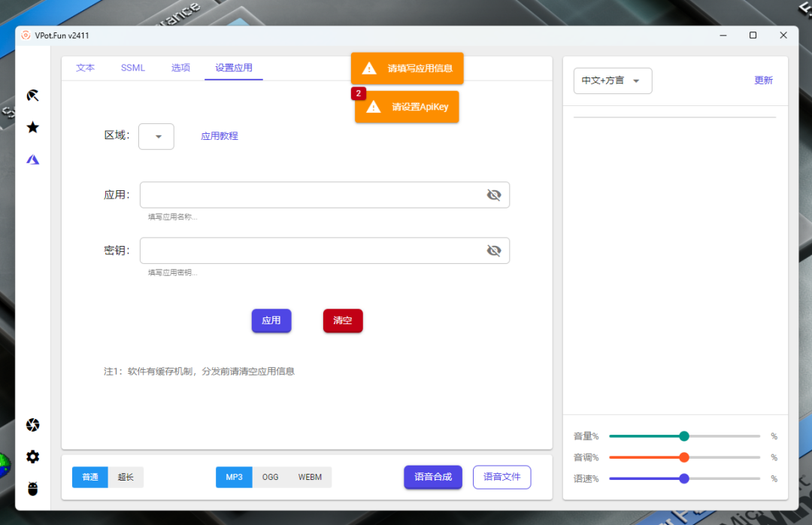Open the settings gear icon in sidebar
The width and height of the screenshot is (812, 525).
point(32,457)
